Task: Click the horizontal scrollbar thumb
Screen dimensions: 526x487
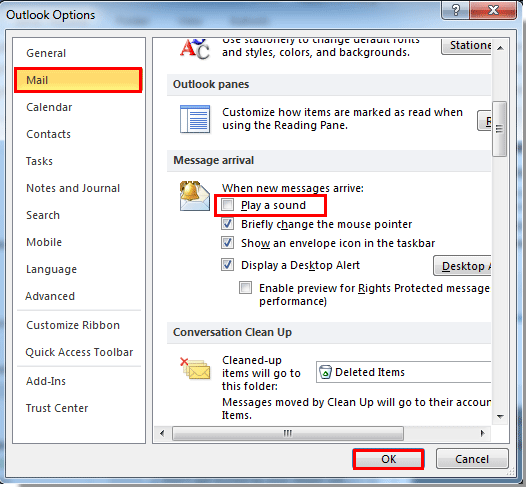Action: coord(288,433)
